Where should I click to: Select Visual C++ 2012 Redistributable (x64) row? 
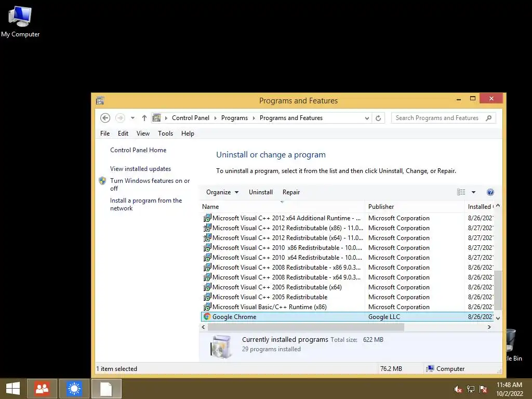(x=348, y=238)
